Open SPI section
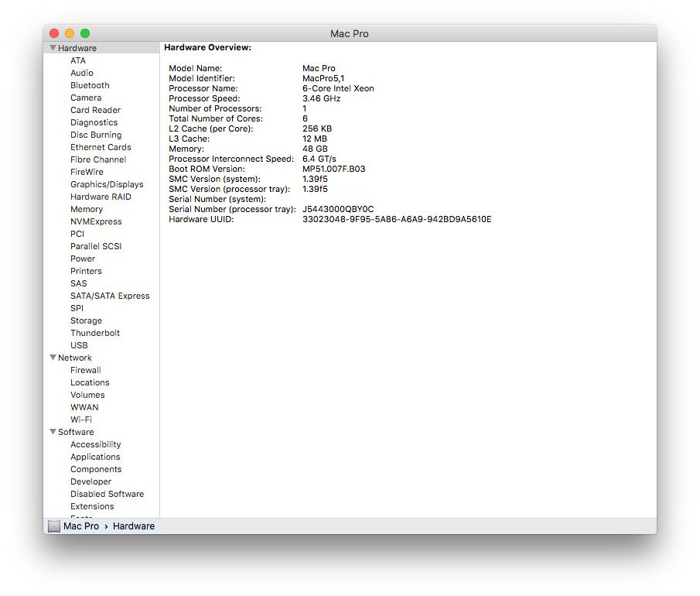Viewport: 700px width, 596px height. (77, 308)
